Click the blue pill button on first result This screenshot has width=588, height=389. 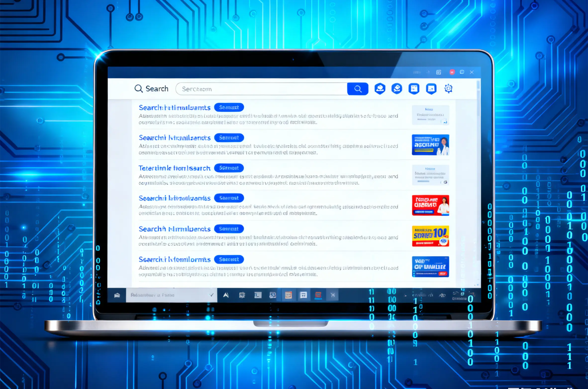[229, 107]
